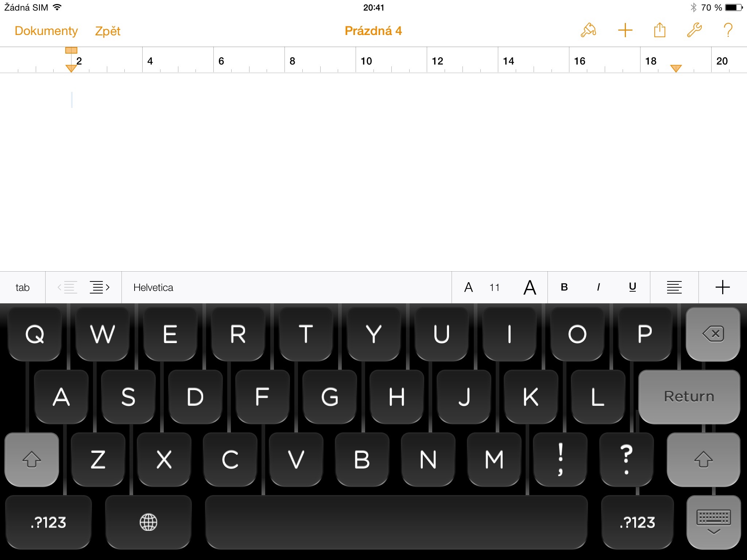The width and height of the screenshot is (747, 560).
Task: Hide keyboard with the dismiss key
Action: tap(713, 522)
